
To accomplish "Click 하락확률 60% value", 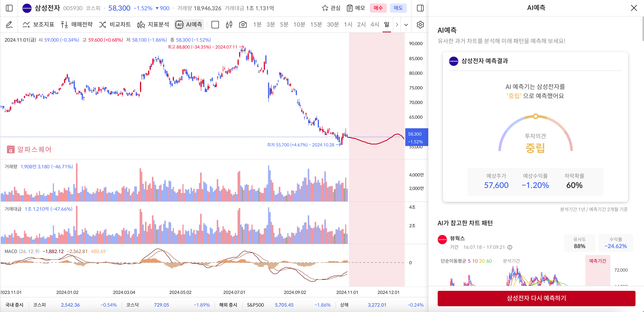I will tap(574, 185).
